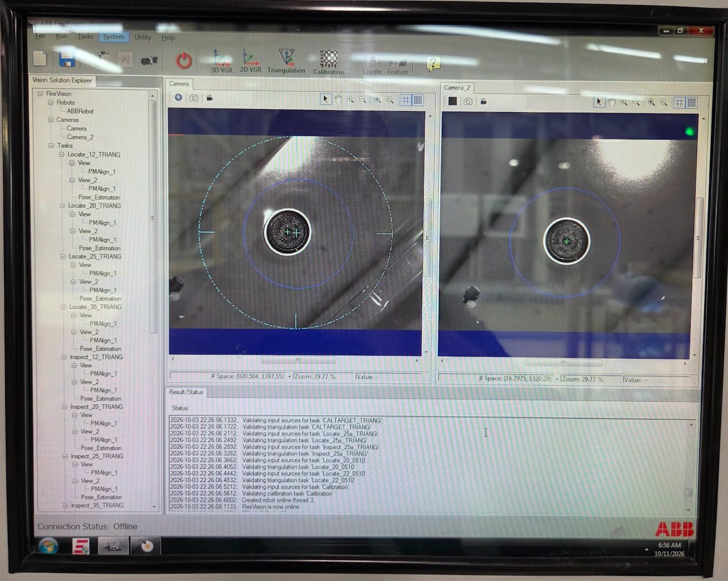Select Camera_2 in the tree
The image size is (728, 581).
click(80, 137)
